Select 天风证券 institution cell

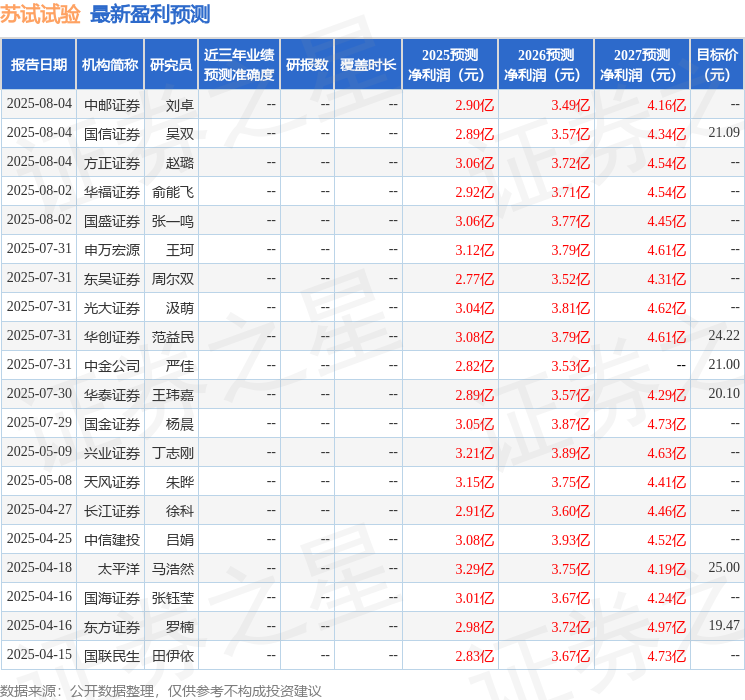[112, 482]
